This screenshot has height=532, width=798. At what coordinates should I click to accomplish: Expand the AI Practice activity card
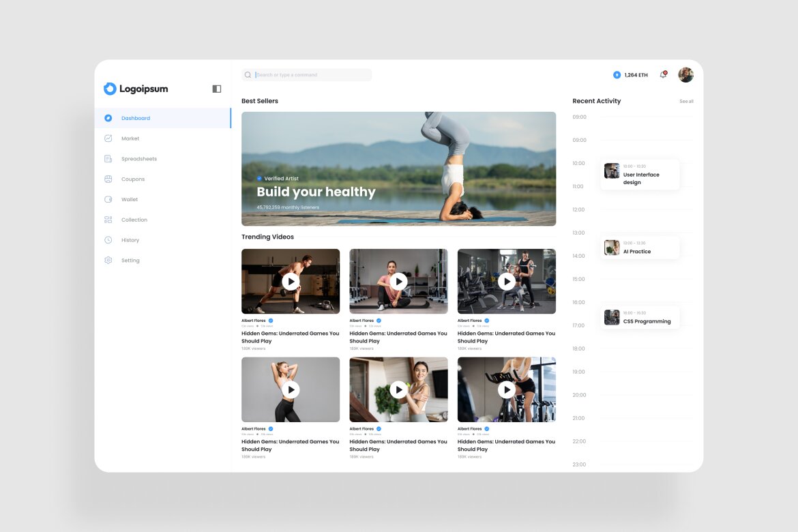640,247
